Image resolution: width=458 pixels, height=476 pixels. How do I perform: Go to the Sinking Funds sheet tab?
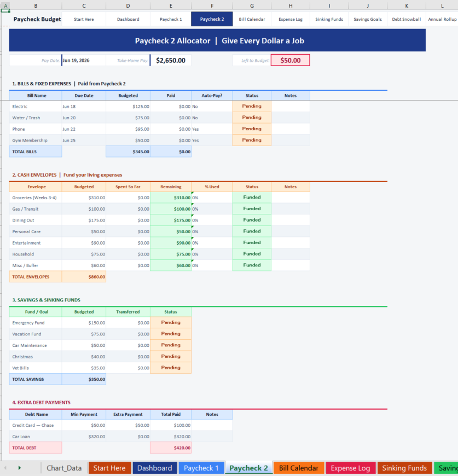404,468
